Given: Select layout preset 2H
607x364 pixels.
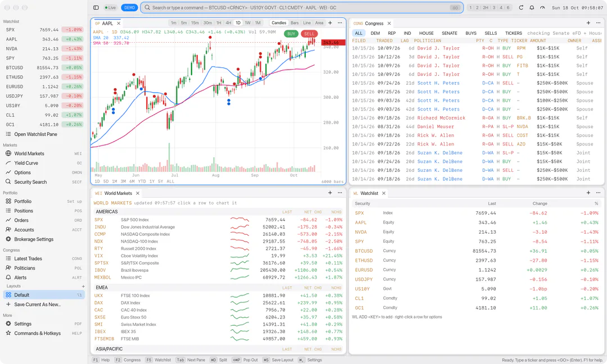Looking at the screenshot, I should point(486,7).
